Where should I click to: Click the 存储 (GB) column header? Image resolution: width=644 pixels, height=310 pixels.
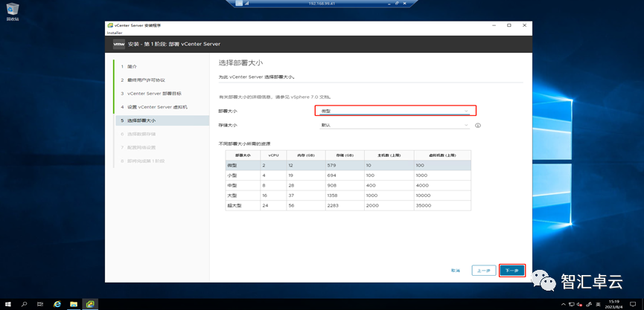point(345,155)
